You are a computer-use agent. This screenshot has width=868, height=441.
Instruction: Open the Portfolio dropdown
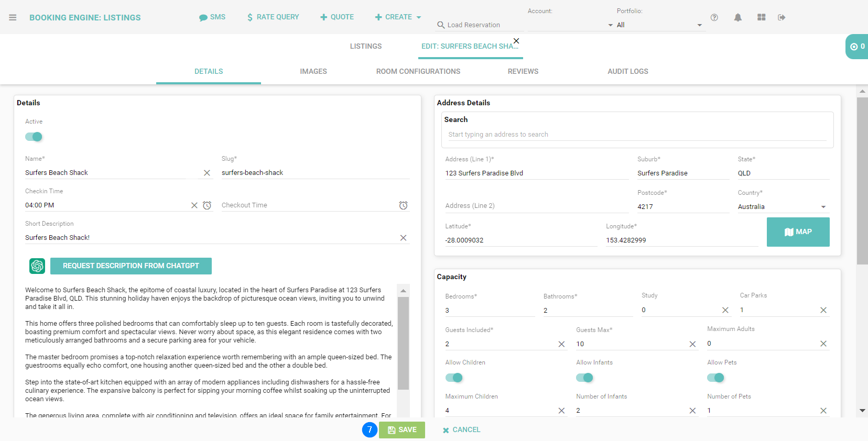(x=699, y=25)
